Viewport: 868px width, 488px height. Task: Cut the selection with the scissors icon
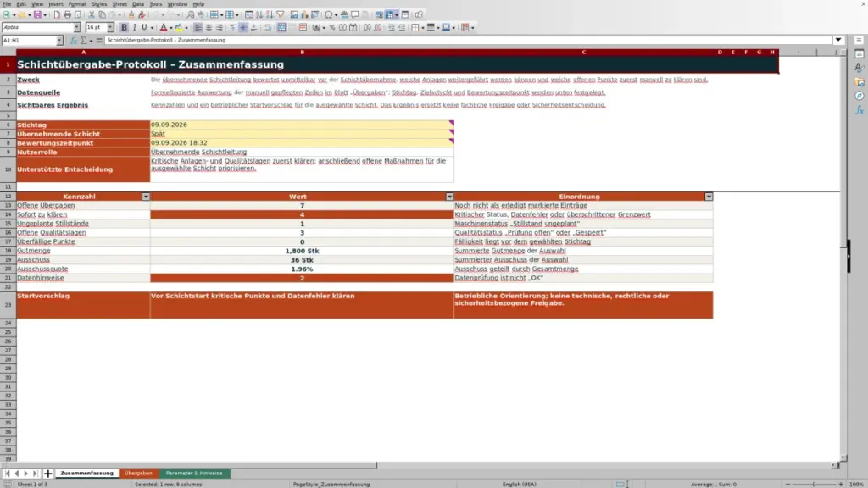tap(92, 15)
